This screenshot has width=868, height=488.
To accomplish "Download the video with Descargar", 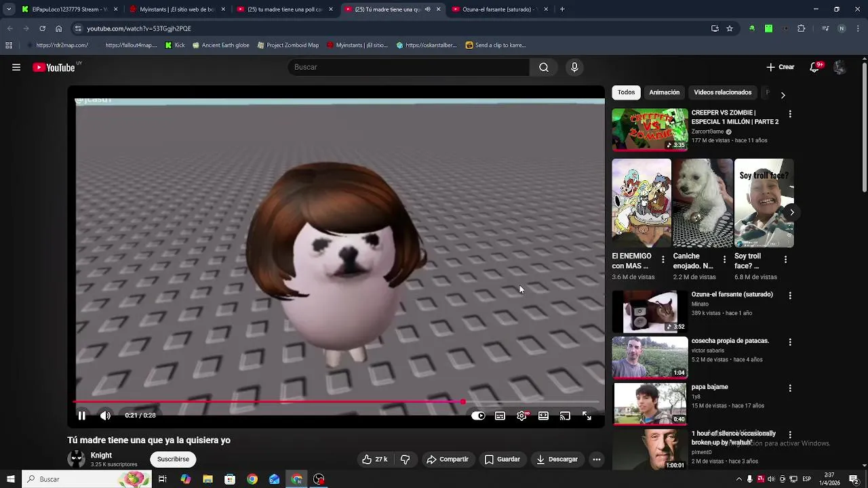I will coord(557,460).
